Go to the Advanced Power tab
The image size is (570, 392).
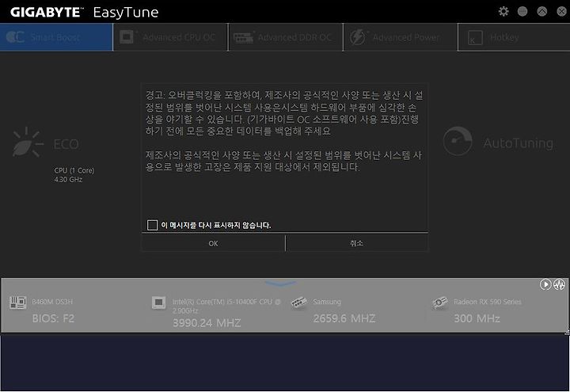click(401, 37)
